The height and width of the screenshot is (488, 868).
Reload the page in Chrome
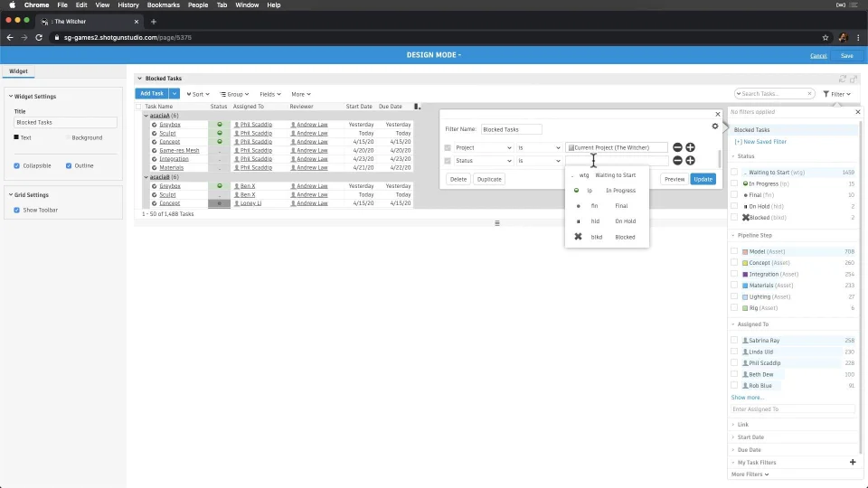point(39,38)
